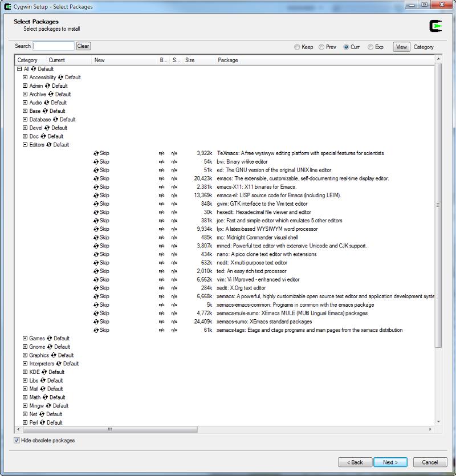Expand the Archive category

click(25, 94)
